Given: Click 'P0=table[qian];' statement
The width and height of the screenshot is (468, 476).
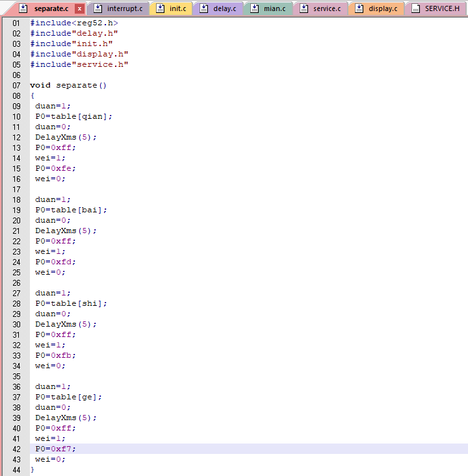Looking at the screenshot, I should pyautogui.click(x=74, y=116).
